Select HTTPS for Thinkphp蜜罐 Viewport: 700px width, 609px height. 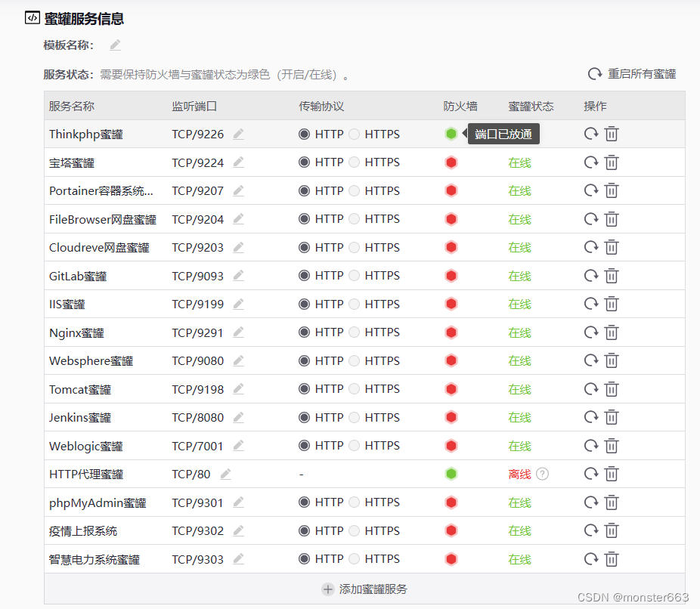354,134
